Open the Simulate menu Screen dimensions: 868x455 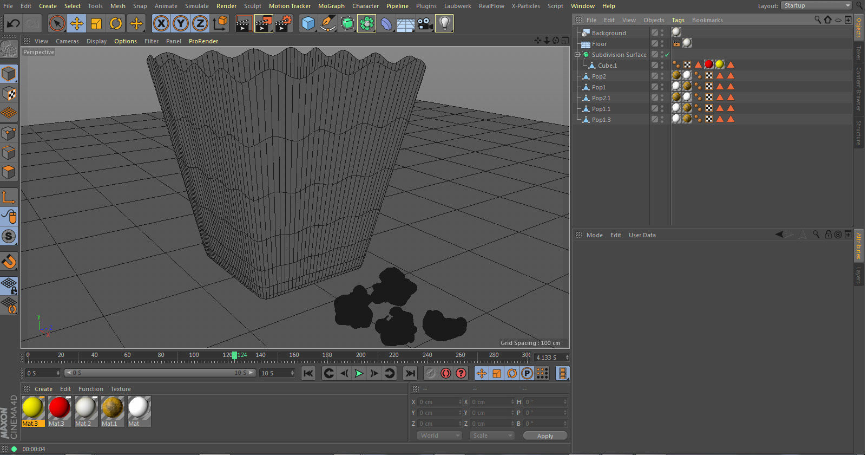(x=196, y=6)
